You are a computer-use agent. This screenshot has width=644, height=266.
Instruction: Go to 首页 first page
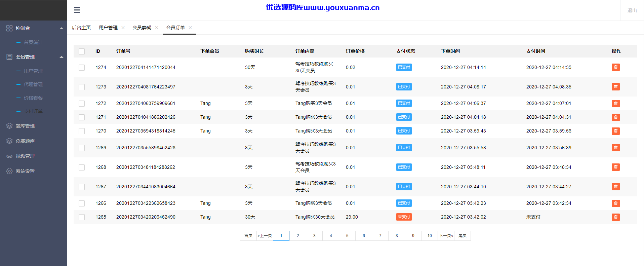248,236
